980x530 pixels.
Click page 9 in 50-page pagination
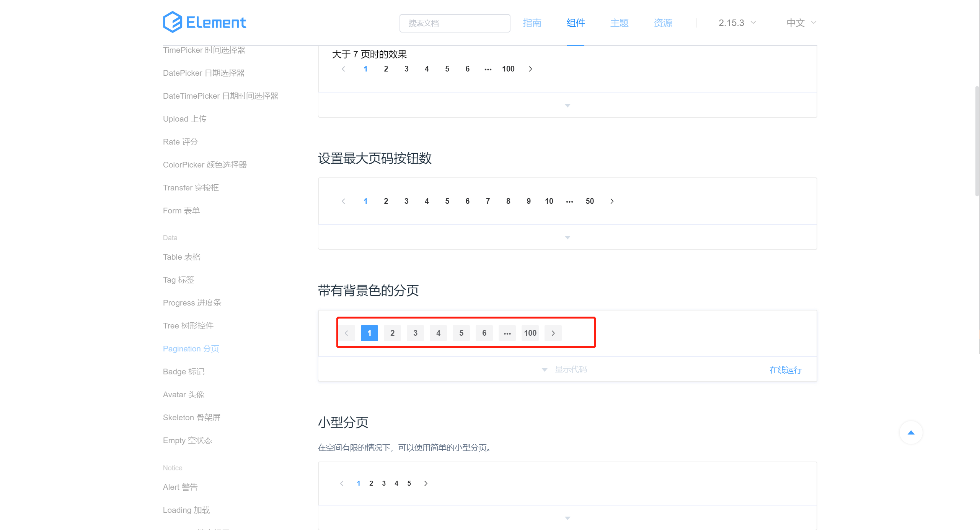pos(528,201)
